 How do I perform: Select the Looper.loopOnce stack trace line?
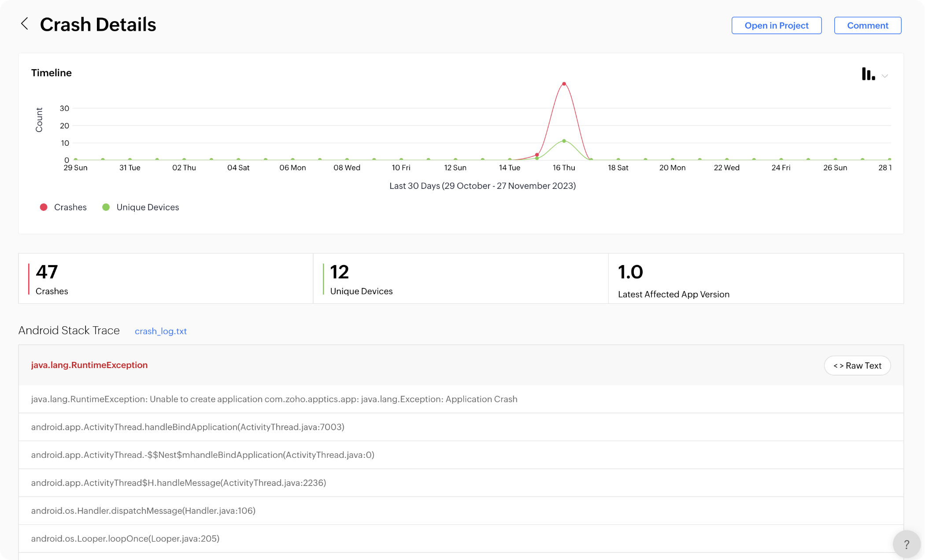pos(125,538)
